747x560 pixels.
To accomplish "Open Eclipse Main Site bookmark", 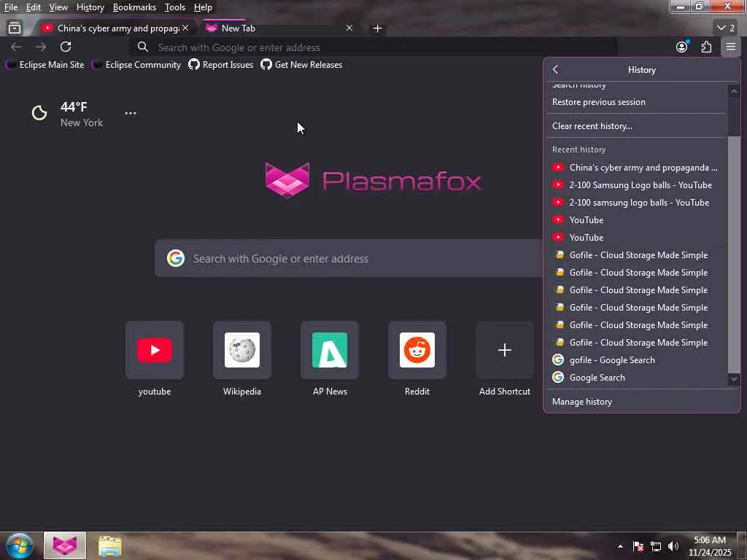I will [x=44, y=65].
